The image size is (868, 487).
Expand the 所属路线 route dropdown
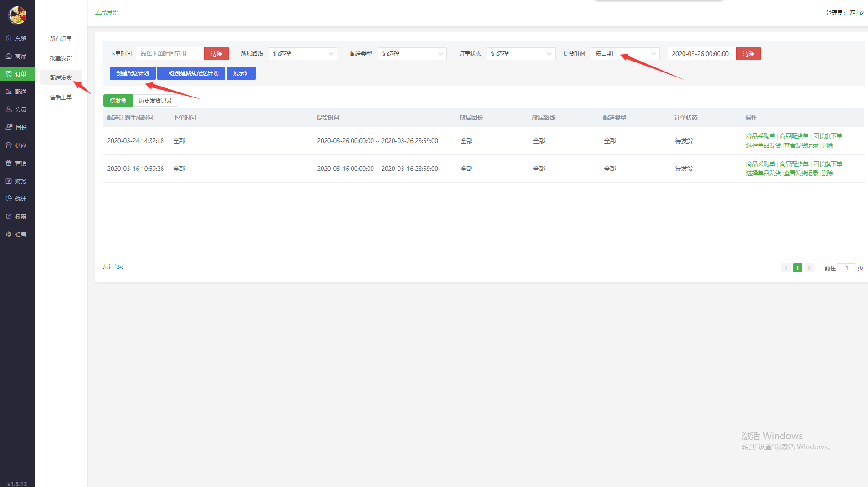(303, 54)
